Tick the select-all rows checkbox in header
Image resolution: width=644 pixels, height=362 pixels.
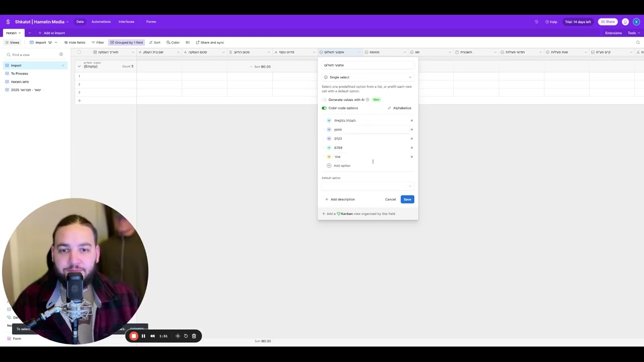tap(79, 52)
